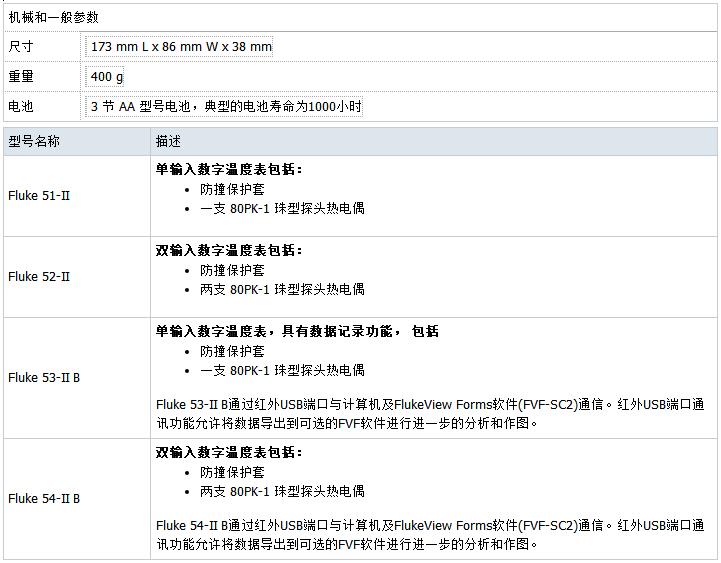This screenshot has height=563, width=721.
Task: Click 两支 80PK-1 珠型探头热电偶 in Fluke 52-II row
Action: click(x=282, y=289)
